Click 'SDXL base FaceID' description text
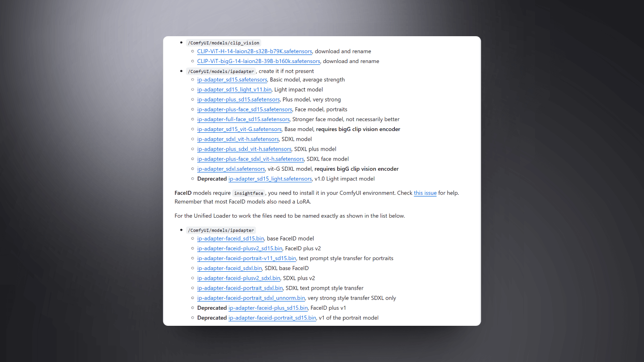644x362 pixels. point(287,268)
